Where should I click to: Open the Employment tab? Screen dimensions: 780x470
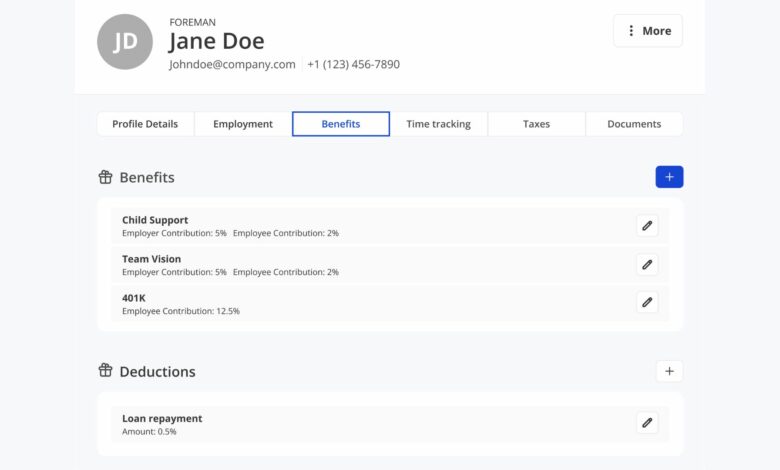pyautogui.click(x=243, y=124)
